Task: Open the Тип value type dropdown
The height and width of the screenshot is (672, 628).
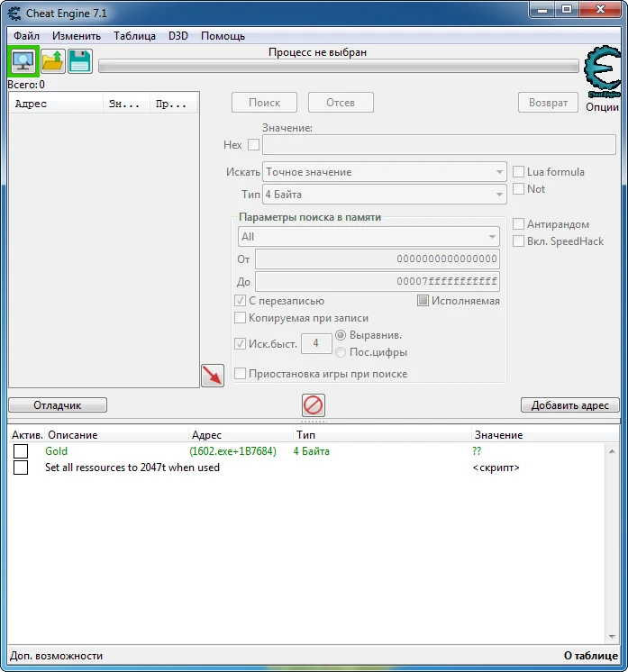Action: pos(384,195)
